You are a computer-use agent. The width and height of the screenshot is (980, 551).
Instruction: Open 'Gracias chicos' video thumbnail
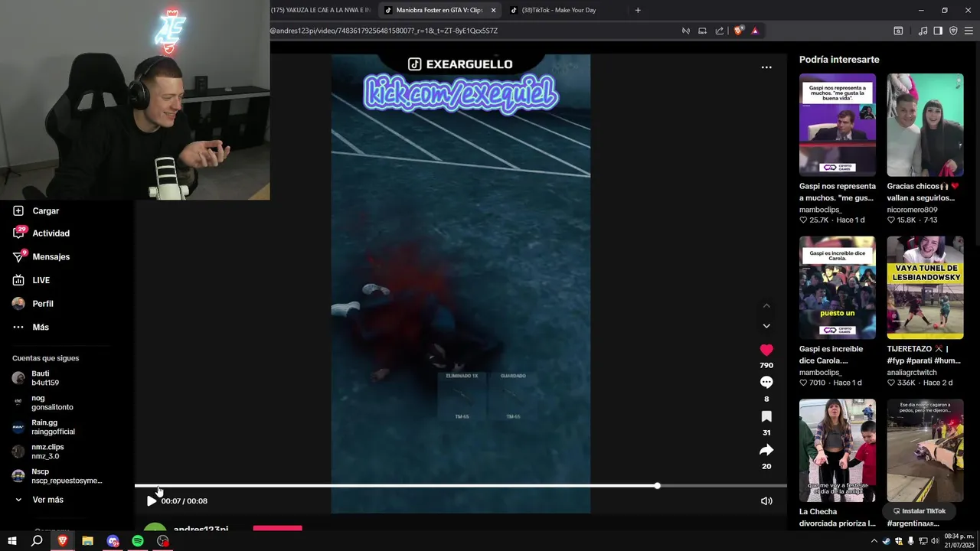(925, 125)
